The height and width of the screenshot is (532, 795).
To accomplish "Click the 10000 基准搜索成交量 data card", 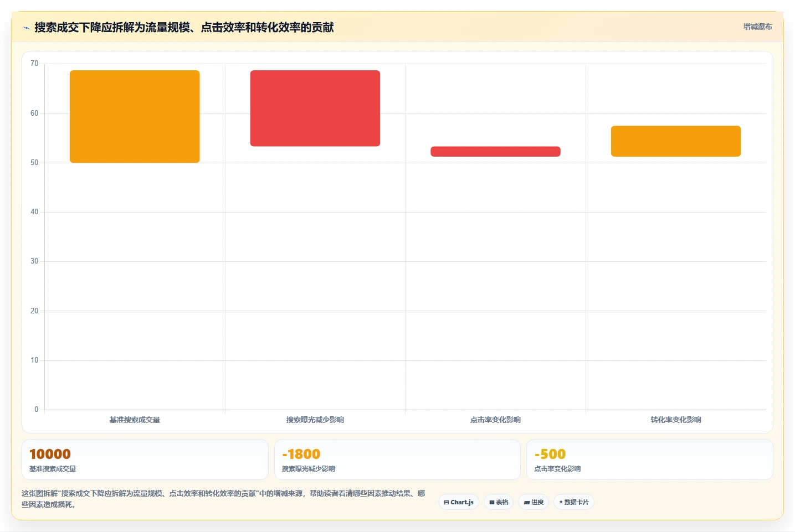I will click(145, 459).
